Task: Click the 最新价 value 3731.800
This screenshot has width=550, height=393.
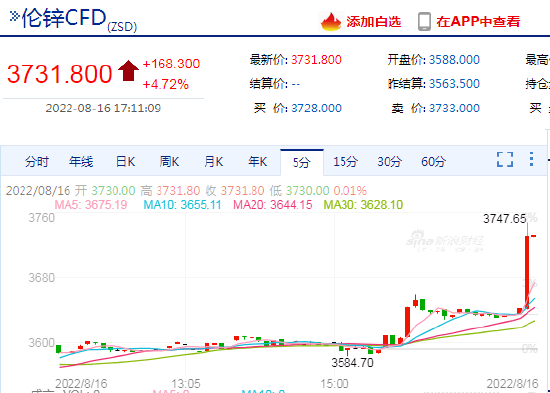Action: (x=316, y=60)
